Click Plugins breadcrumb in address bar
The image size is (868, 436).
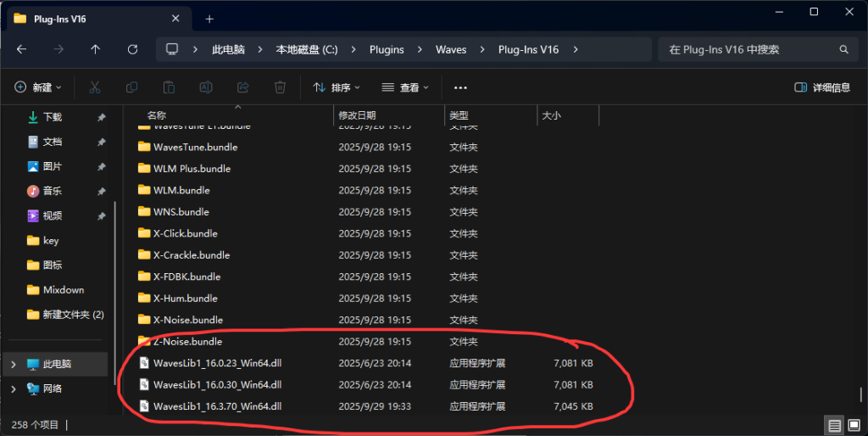[387, 49]
